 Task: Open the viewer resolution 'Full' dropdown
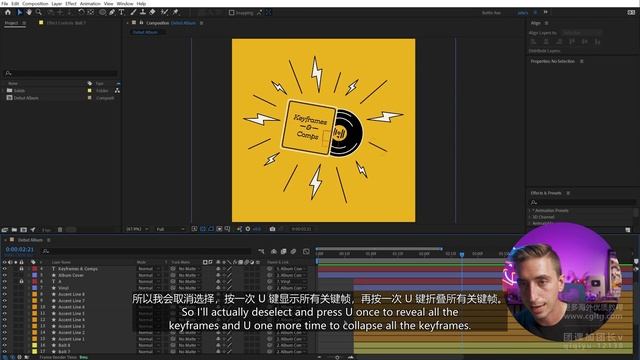[x=170, y=229]
